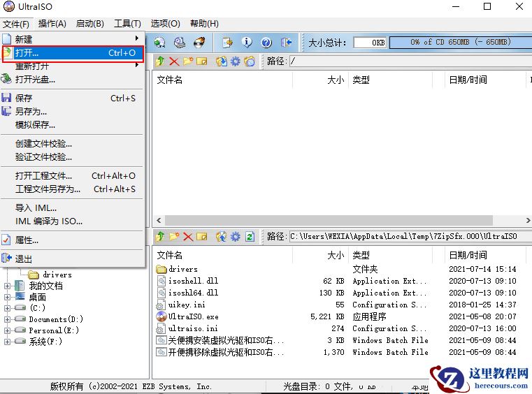Image resolution: width=532 pixels, height=394 pixels.
Task: Choose 创建文件校验... menu entry
Action: pyautogui.click(x=72, y=144)
